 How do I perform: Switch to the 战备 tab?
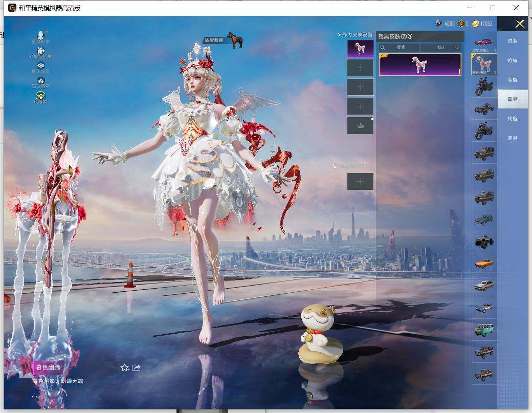pyautogui.click(x=513, y=119)
